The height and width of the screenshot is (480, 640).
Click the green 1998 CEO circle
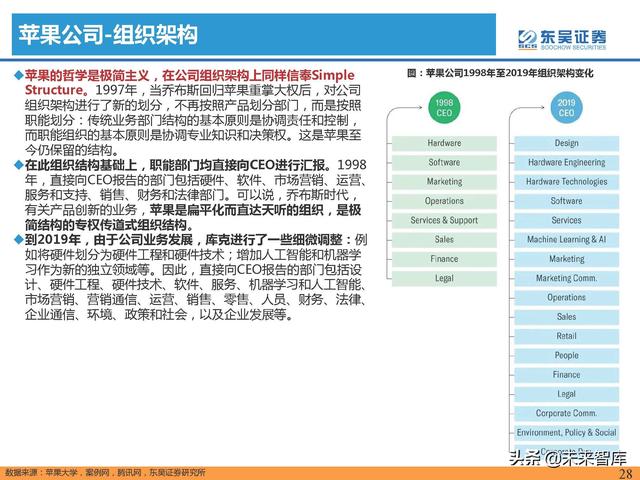[x=444, y=108]
